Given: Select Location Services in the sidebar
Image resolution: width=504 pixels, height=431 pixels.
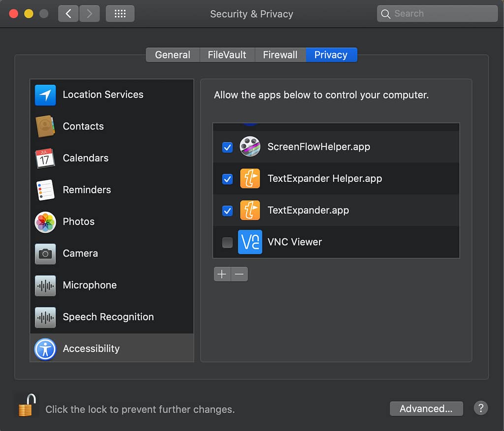Looking at the screenshot, I should coord(102,95).
